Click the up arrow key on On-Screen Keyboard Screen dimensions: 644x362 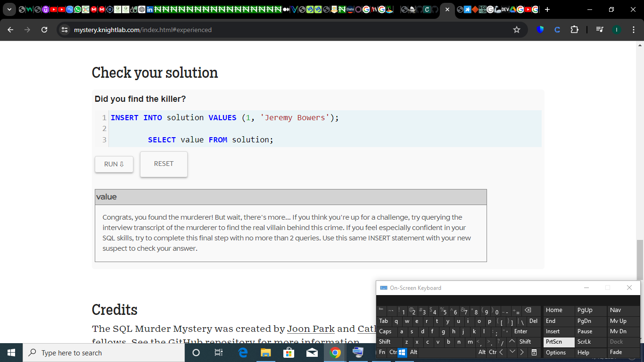pyautogui.click(x=512, y=342)
